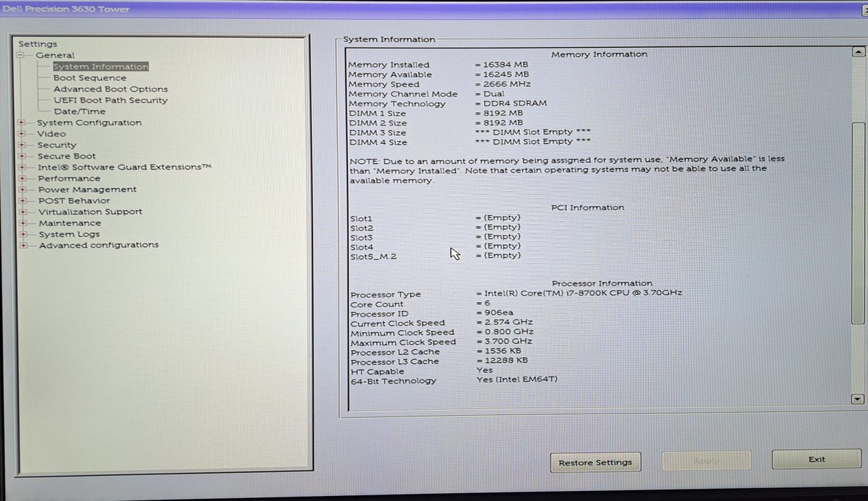Click the Processor Information section heading
868x501 pixels.
pos(602,283)
